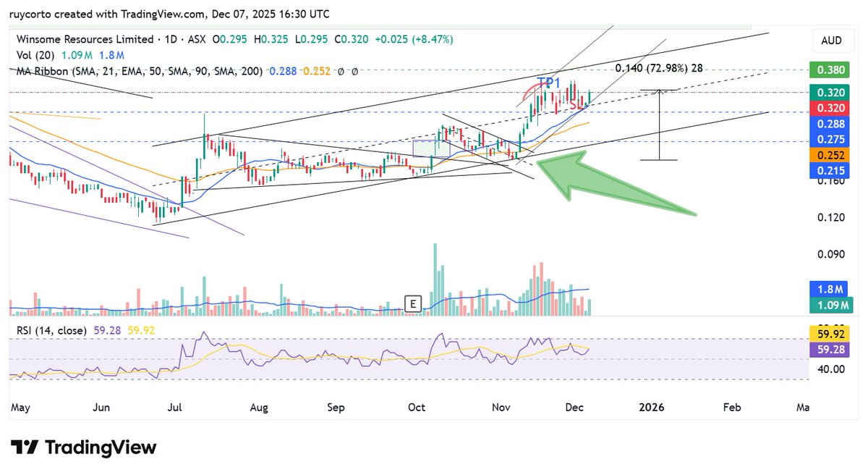
Task: Click the red SL label on chart
Action: (x=576, y=106)
